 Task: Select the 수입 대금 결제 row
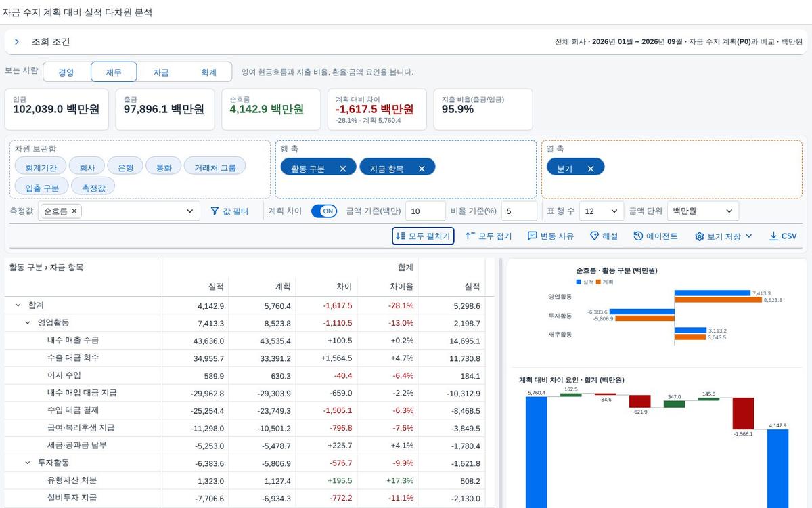(249, 410)
